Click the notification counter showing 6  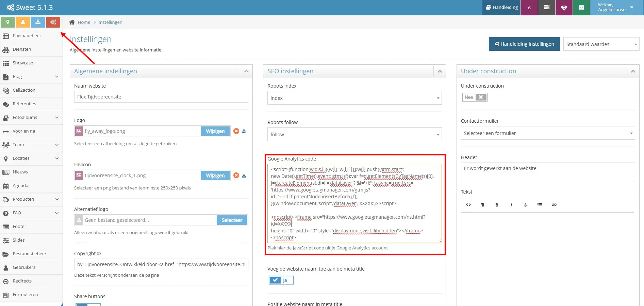click(529, 7)
